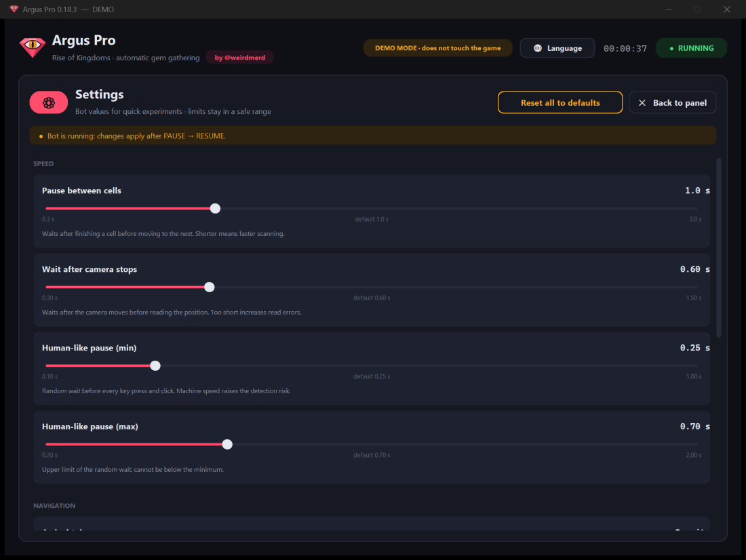Image resolution: width=746 pixels, height=560 pixels.
Task: Click the 'Pause between cells' title
Action: (x=81, y=191)
